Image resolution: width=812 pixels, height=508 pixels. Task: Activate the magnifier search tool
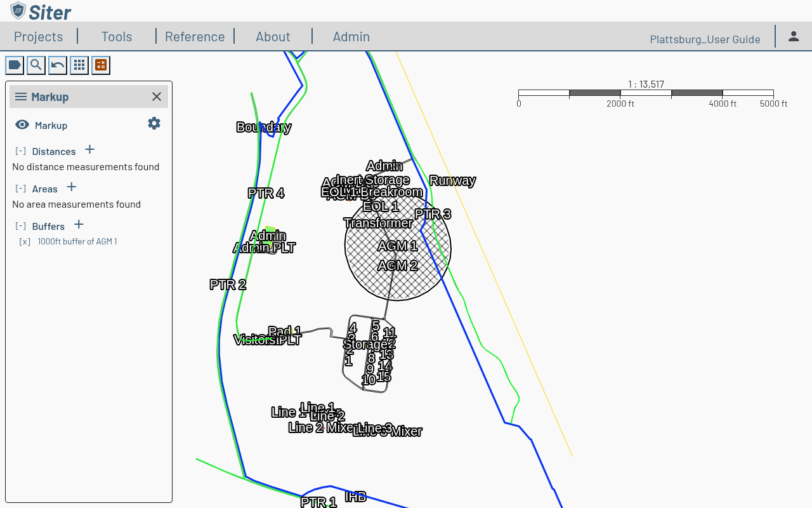pyautogui.click(x=36, y=65)
